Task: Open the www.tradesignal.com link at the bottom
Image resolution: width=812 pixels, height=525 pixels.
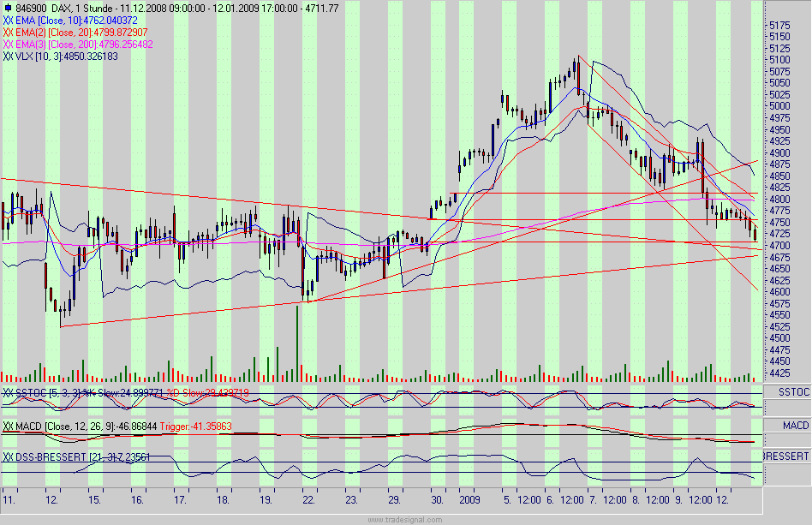Action: click(406, 520)
